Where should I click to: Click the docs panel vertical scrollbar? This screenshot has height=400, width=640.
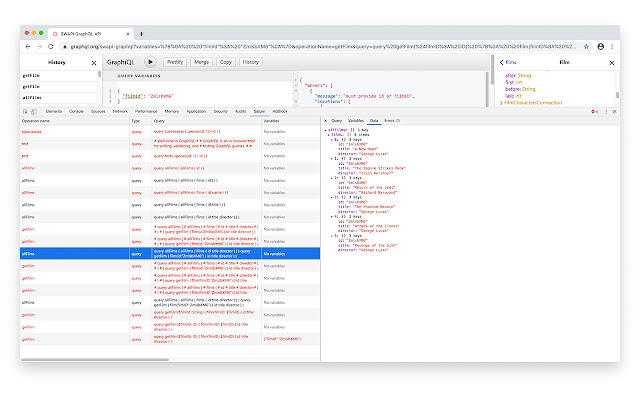[x=617, y=95]
